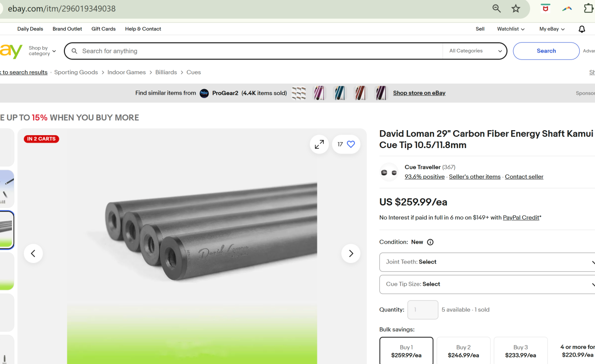595x364 pixels.
Task: Select the currently highlighted image thumbnail
Action: point(6,230)
